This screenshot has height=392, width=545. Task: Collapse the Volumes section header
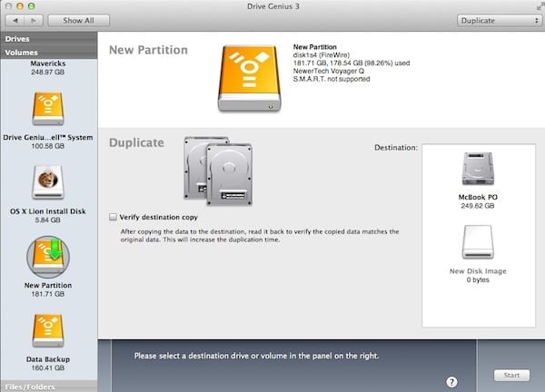pos(48,53)
